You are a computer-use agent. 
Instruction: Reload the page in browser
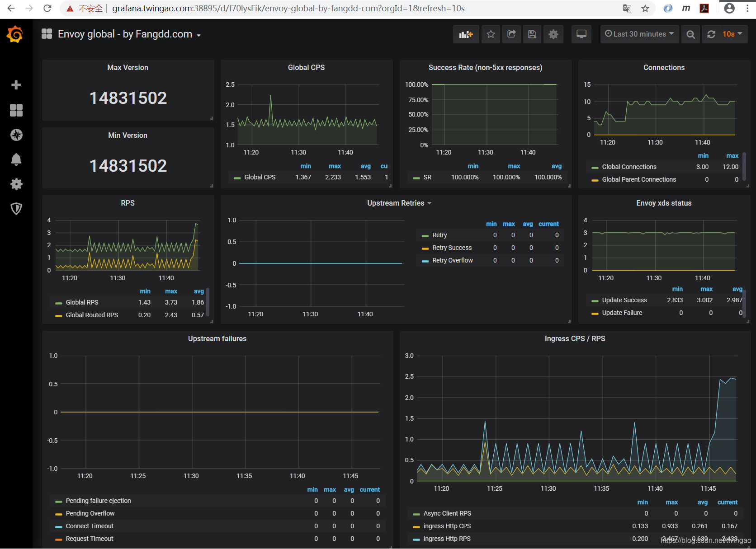(x=47, y=8)
